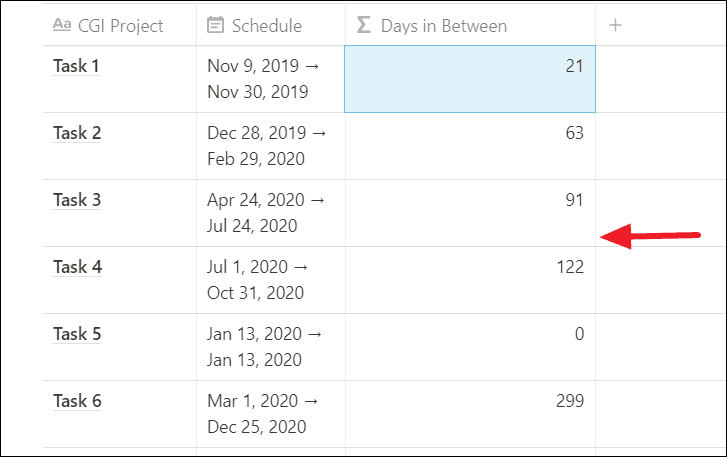This screenshot has width=727, height=457.
Task: Edit the Dec 28, 2019 date range
Action: [266, 146]
